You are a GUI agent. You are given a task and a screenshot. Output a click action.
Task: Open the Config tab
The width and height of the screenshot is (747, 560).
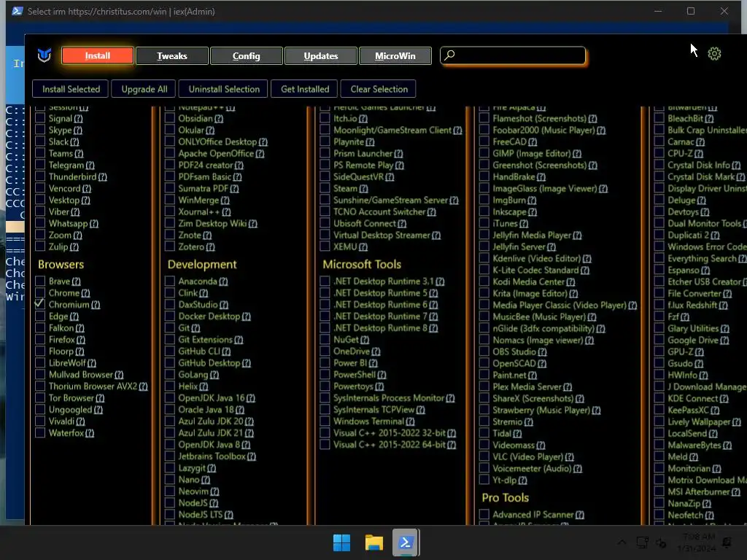[x=247, y=55]
